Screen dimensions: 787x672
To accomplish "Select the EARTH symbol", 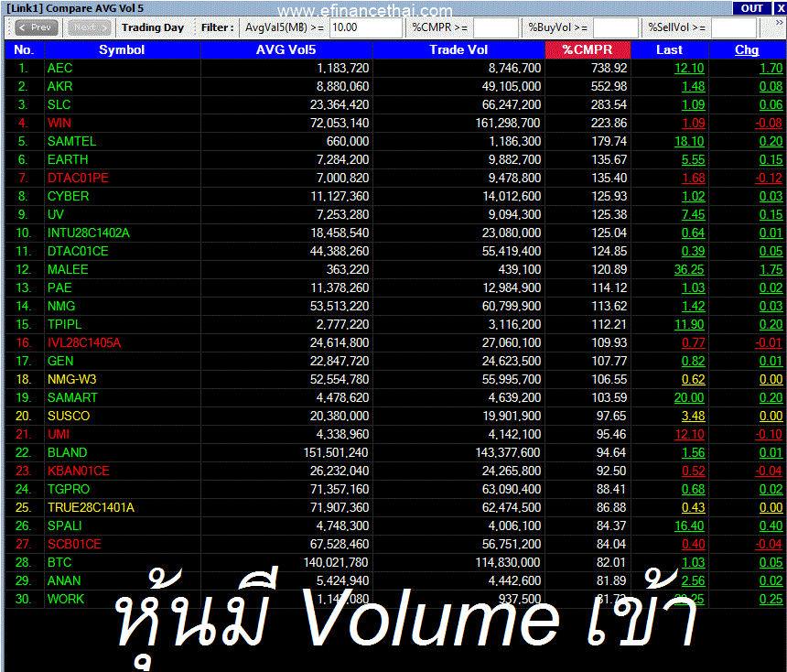I will tap(68, 159).
